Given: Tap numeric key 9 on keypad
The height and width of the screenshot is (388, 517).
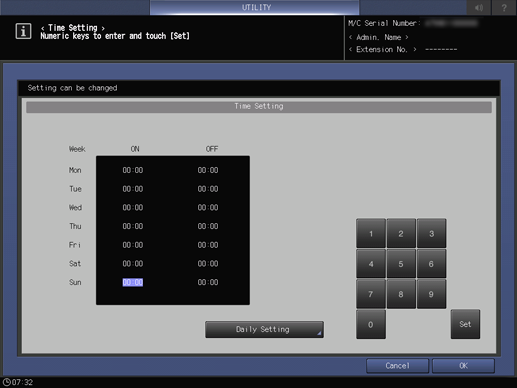Looking at the screenshot, I should (x=431, y=294).
